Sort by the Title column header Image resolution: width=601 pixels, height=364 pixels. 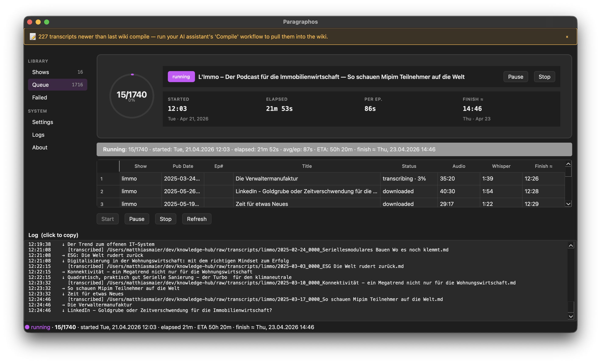307,166
